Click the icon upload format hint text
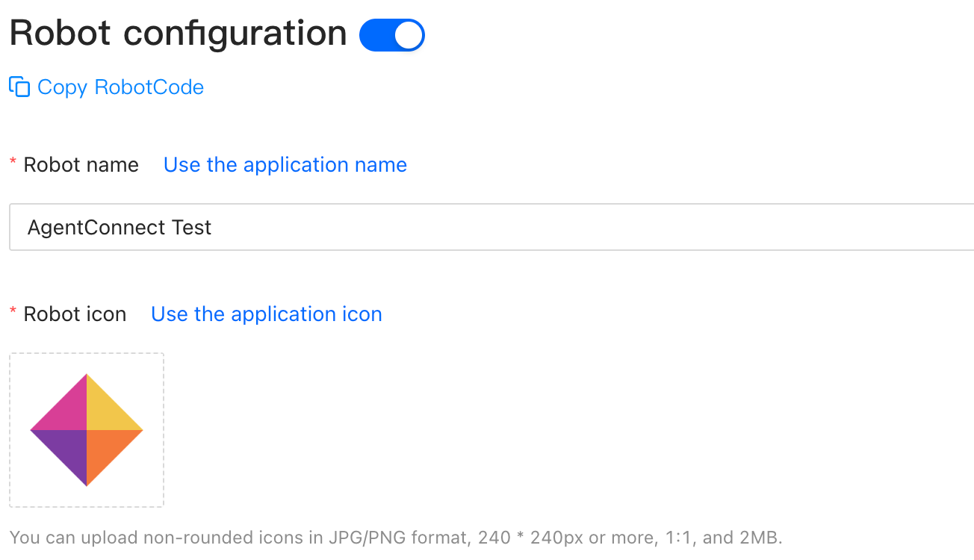Image resolution: width=974 pixels, height=560 pixels. click(396, 537)
